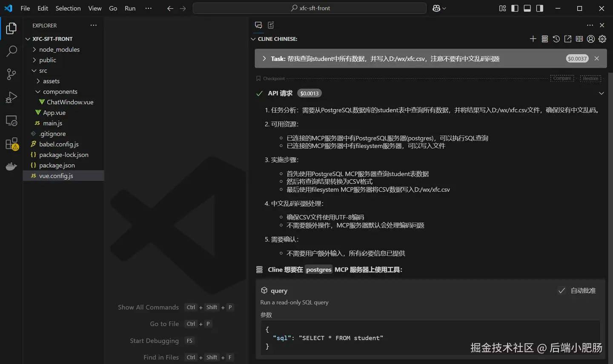
Task: Collapse the API request block chevron
Action: click(601, 93)
